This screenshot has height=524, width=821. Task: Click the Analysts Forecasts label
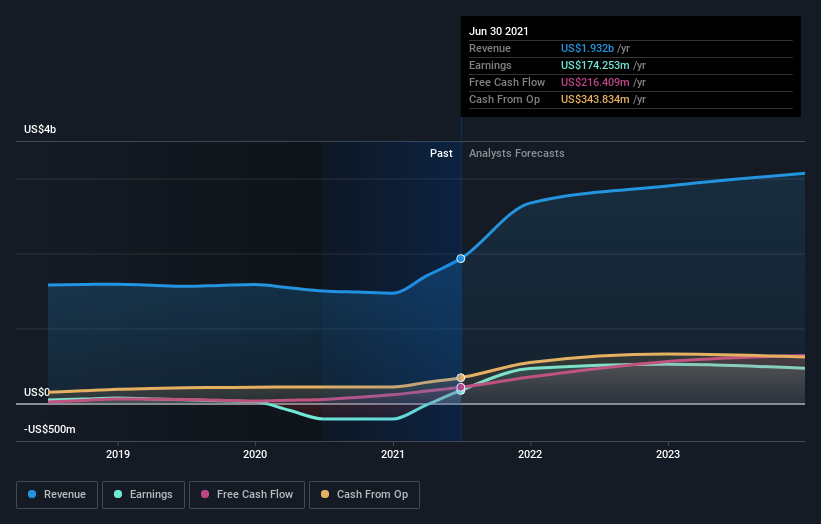click(517, 153)
